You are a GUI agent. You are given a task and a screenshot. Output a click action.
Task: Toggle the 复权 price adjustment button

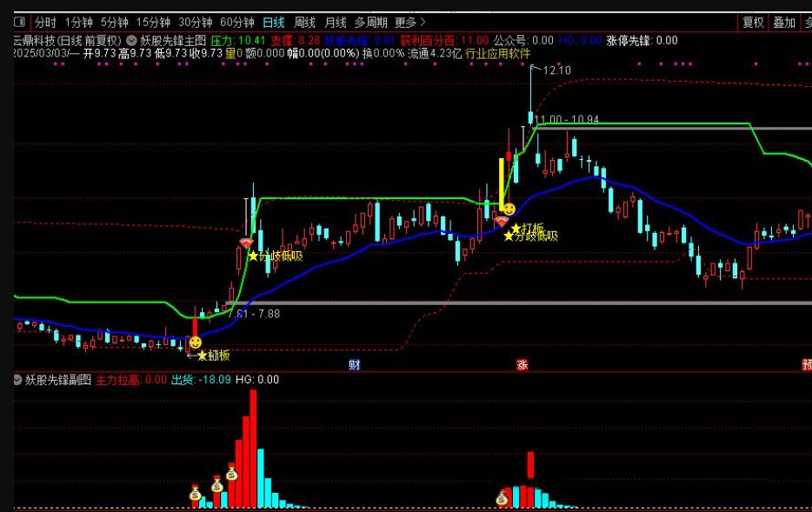point(753,23)
